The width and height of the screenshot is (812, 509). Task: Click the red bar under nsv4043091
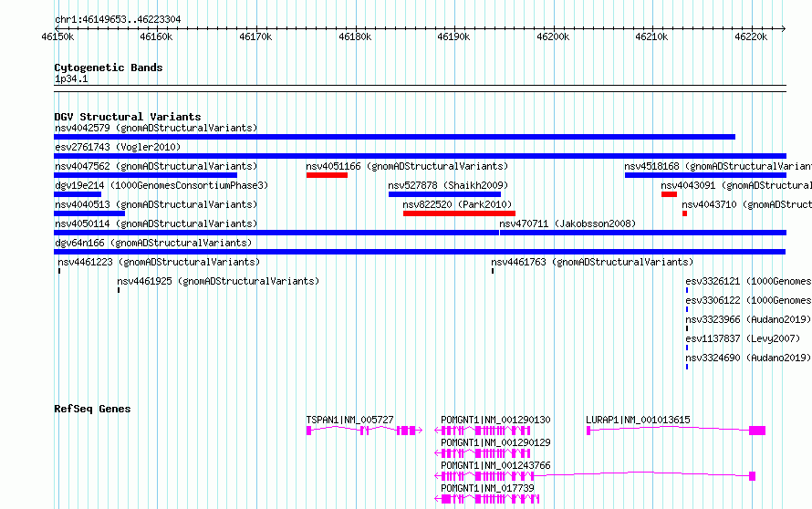click(669, 194)
